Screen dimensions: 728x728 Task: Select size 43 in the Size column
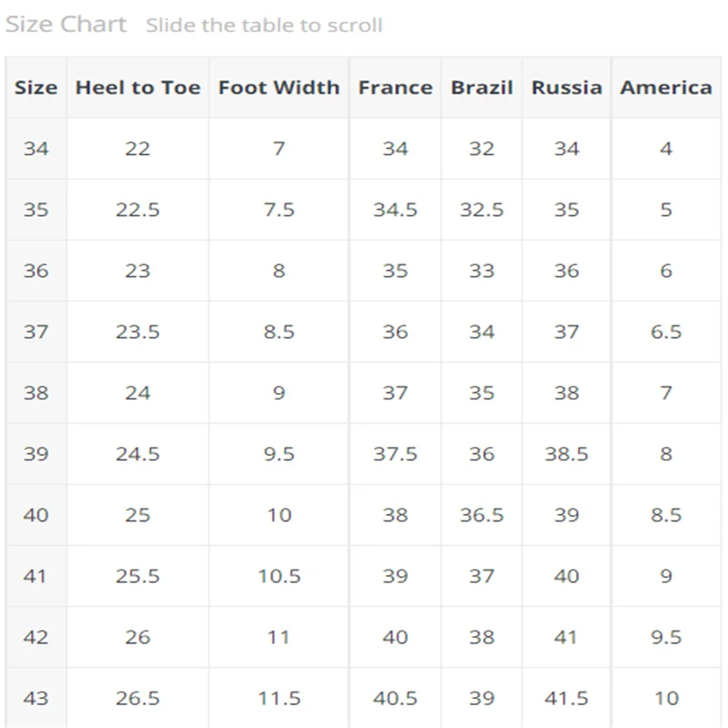pyautogui.click(x=35, y=698)
